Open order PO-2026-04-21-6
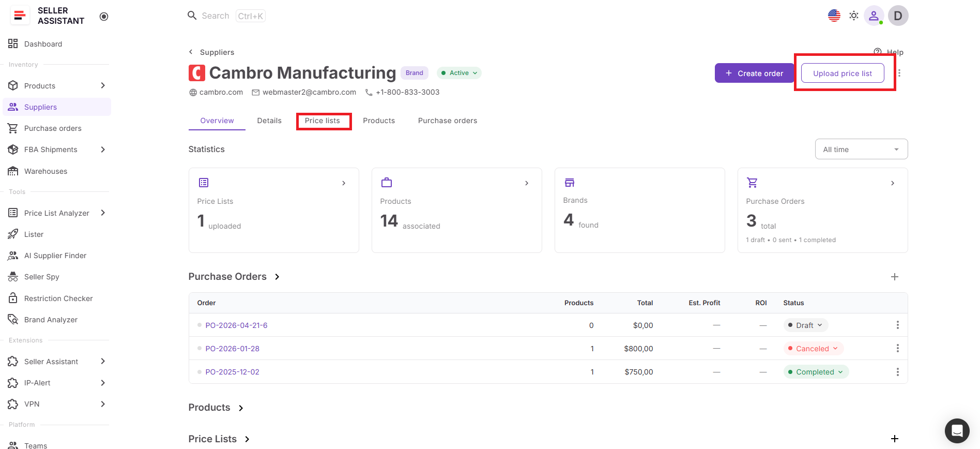This screenshot has width=980, height=449. (236, 325)
